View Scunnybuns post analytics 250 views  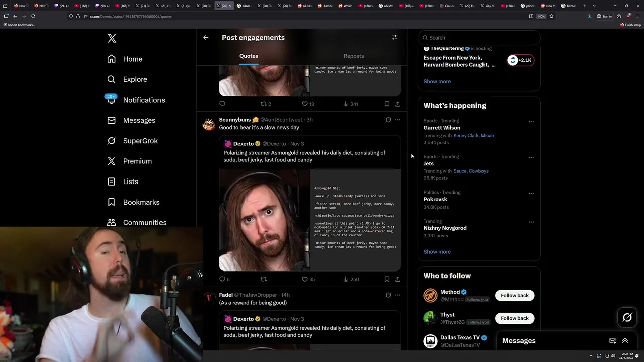click(351, 279)
